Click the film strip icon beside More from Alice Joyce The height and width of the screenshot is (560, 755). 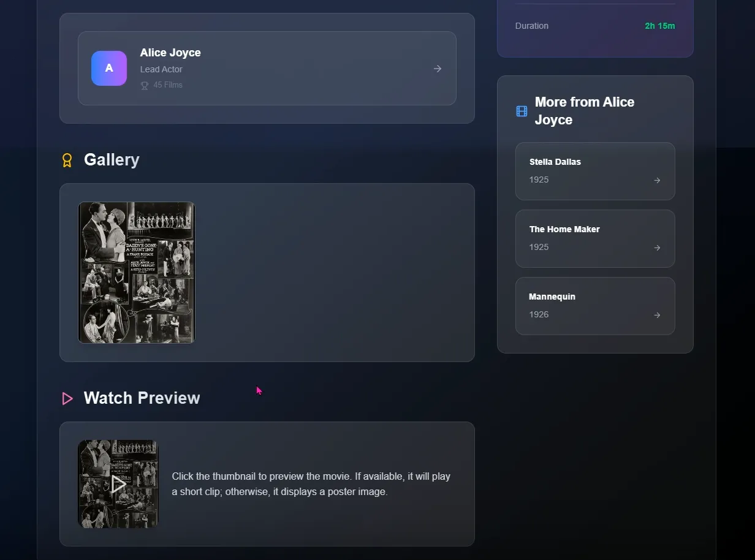522,111
